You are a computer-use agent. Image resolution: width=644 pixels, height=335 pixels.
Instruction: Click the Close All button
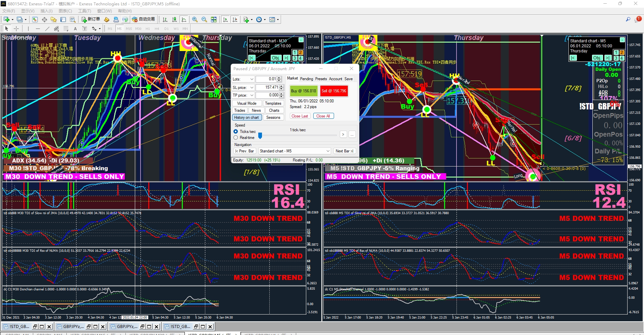(x=323, y=116)
